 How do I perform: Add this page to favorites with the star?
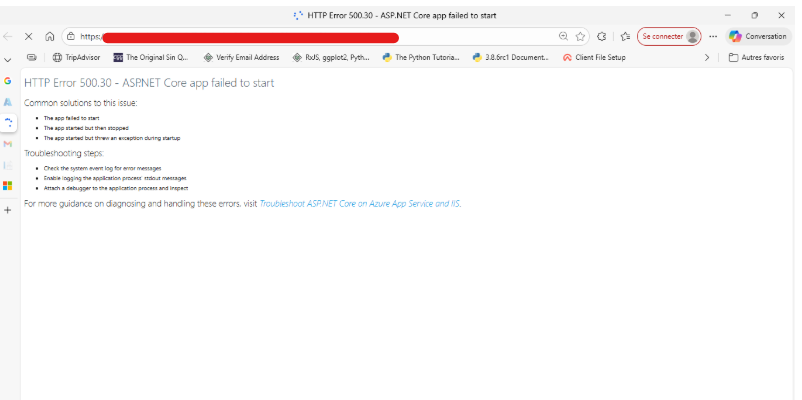[580, 36]
